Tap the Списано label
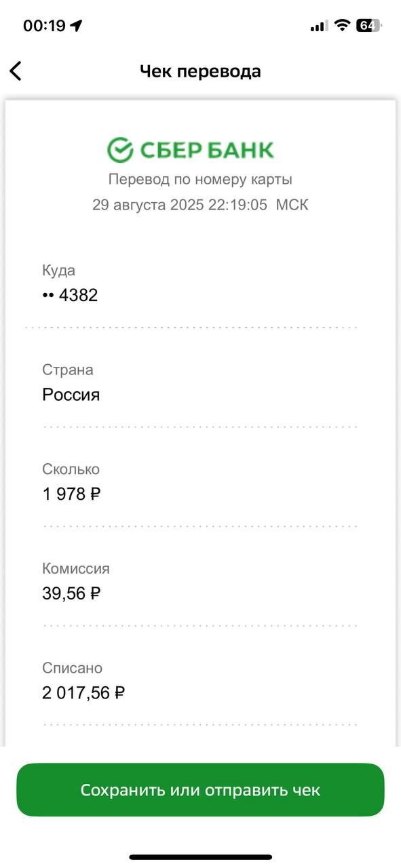The height and width of the screenshot is (868, 401). 72,668
